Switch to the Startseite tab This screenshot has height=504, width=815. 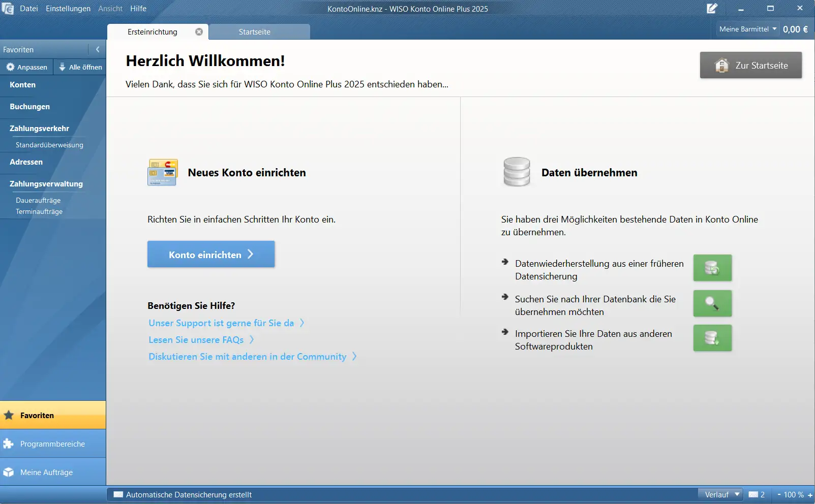pos(255,31)
